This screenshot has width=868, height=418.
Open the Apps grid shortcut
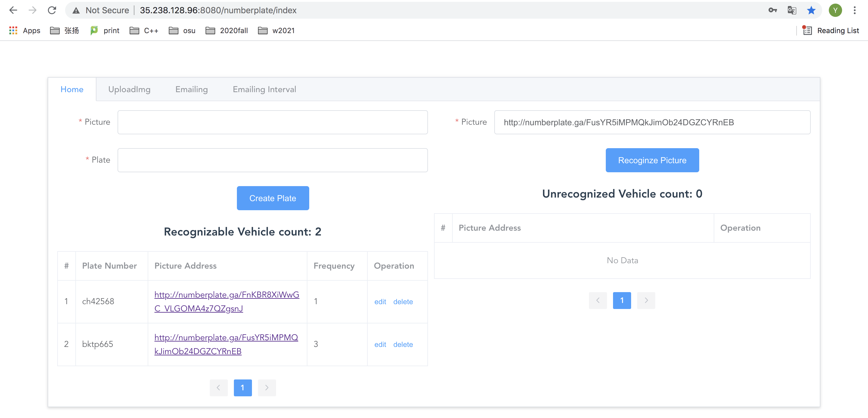[x=25, y=31]
